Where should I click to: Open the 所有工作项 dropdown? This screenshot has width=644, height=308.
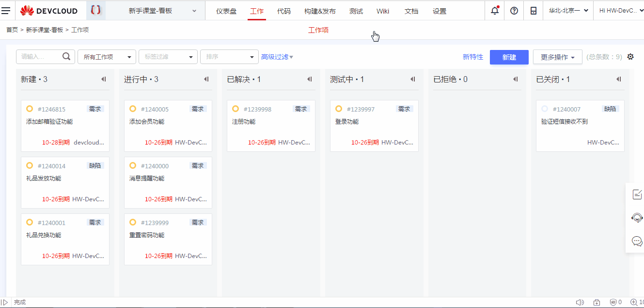(x=107, y=56)
